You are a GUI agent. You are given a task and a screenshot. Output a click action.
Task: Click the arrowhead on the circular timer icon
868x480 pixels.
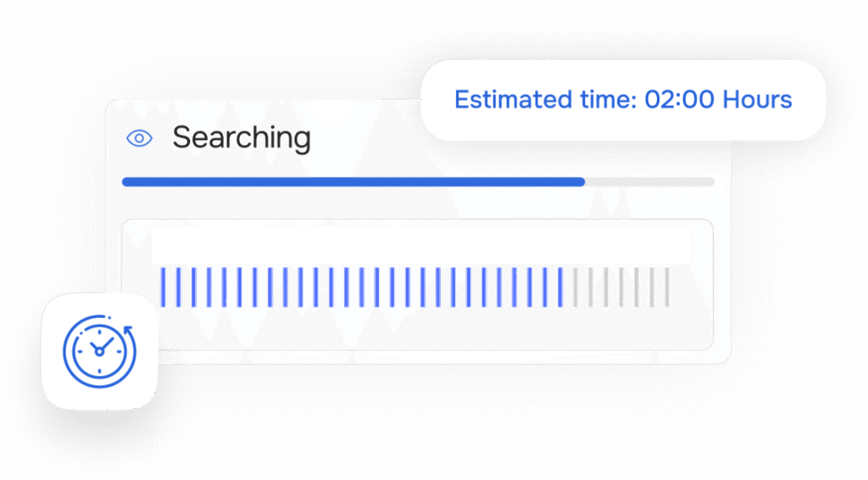[x=128, y=328]
